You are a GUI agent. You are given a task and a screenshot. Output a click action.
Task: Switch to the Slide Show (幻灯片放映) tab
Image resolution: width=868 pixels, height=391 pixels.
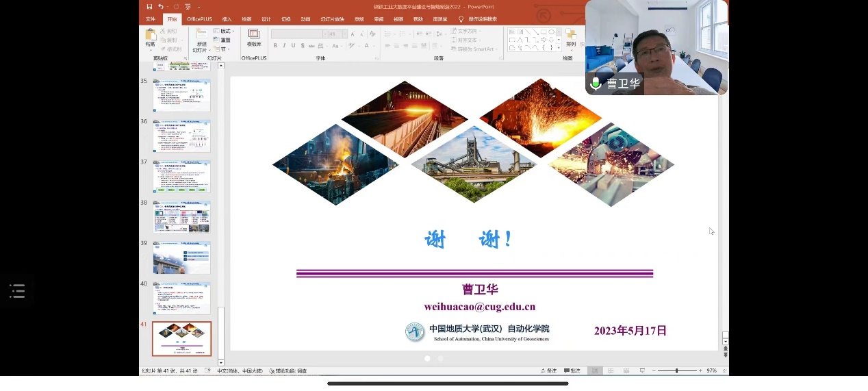(332, 19)
